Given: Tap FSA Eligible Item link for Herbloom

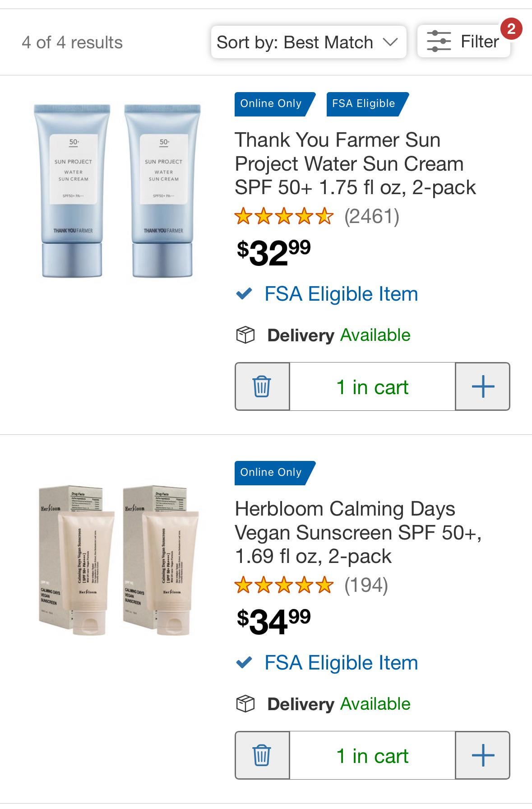Looking at the screenshot, I should pyautogui.click(x=341, y=663).
